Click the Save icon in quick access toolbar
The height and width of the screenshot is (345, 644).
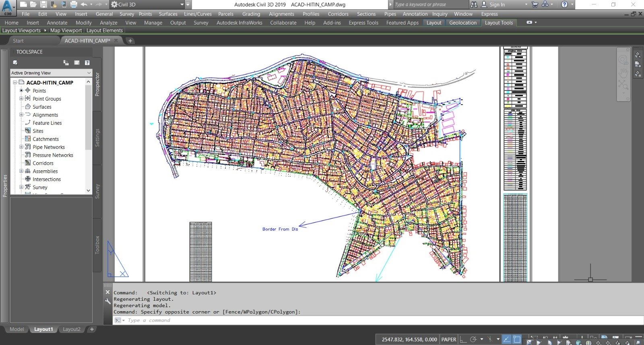click(x=43, y=4)
